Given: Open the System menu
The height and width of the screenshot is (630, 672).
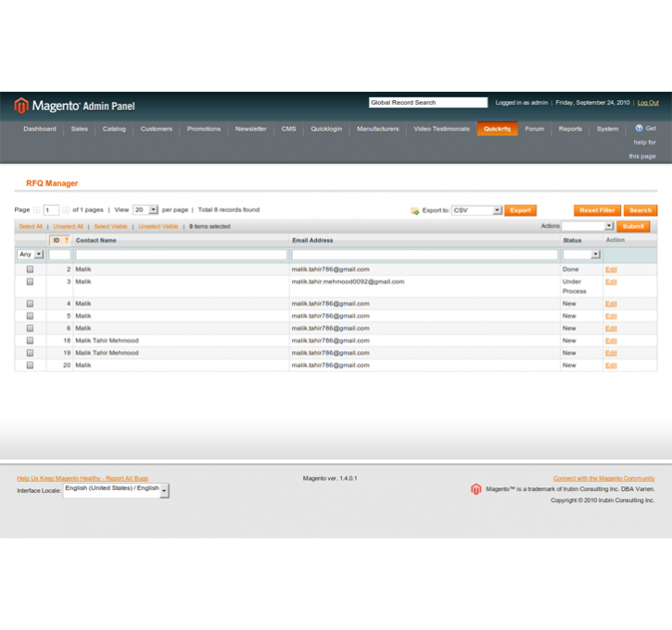Looking at the screenshot, I should 607,129.
